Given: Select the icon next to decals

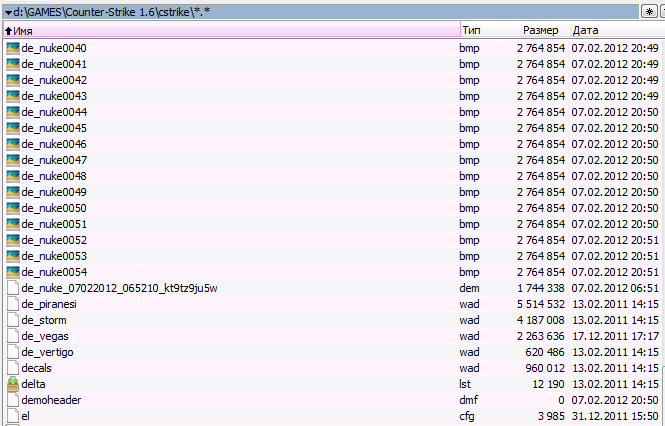Looking at the screenshot, I should coord(13,368).
